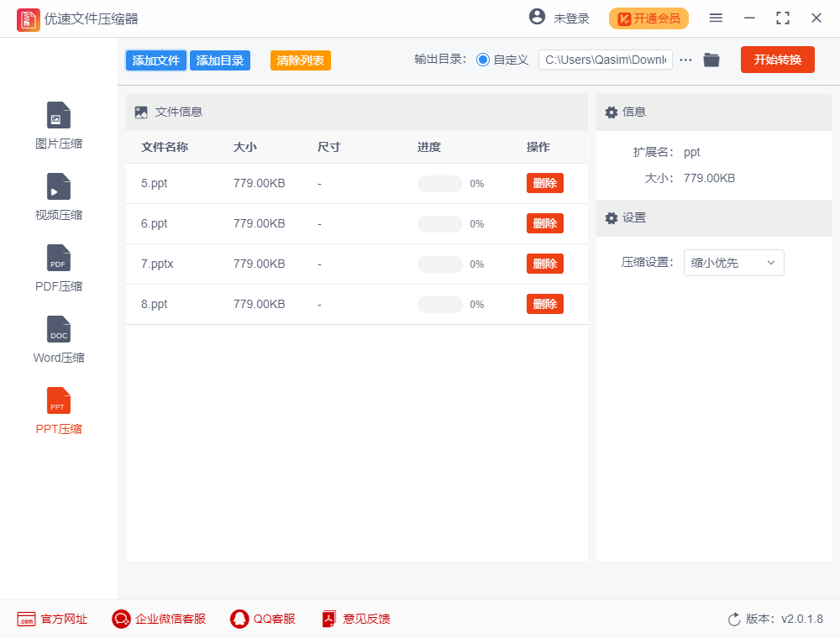Click the ellipsis next to the output path
This screenshot has width=840, height=638.
(685, 60)
